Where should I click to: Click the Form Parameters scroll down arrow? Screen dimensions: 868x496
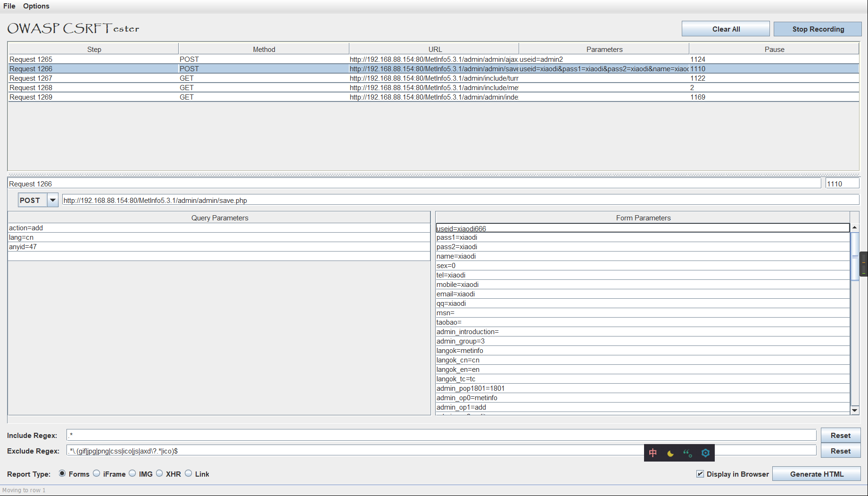pos(854,411)
